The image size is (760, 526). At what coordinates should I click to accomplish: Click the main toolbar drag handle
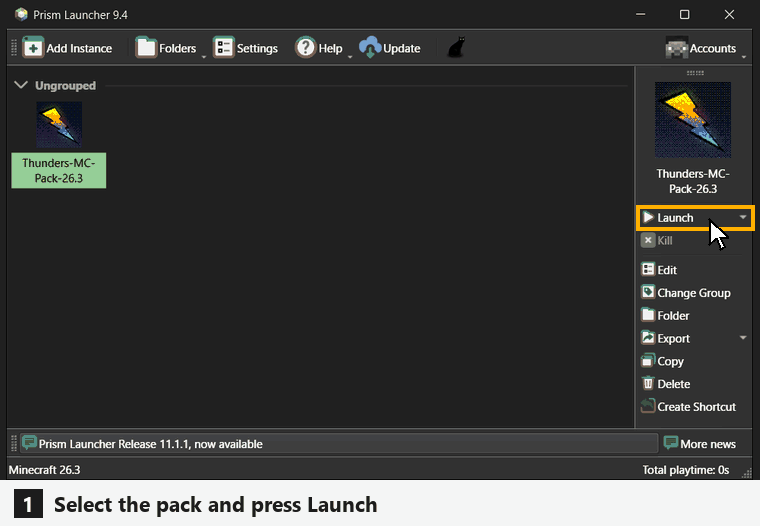click(14, 48)
